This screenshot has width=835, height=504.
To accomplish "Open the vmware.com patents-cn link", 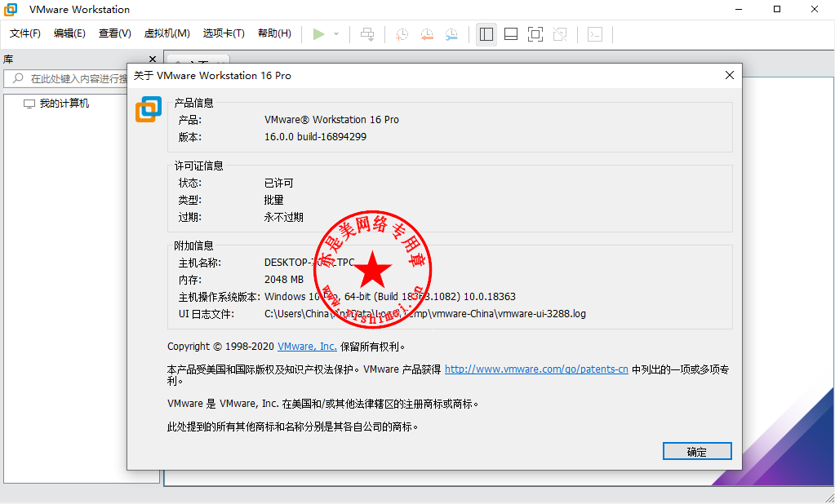I will pos(536,369).
